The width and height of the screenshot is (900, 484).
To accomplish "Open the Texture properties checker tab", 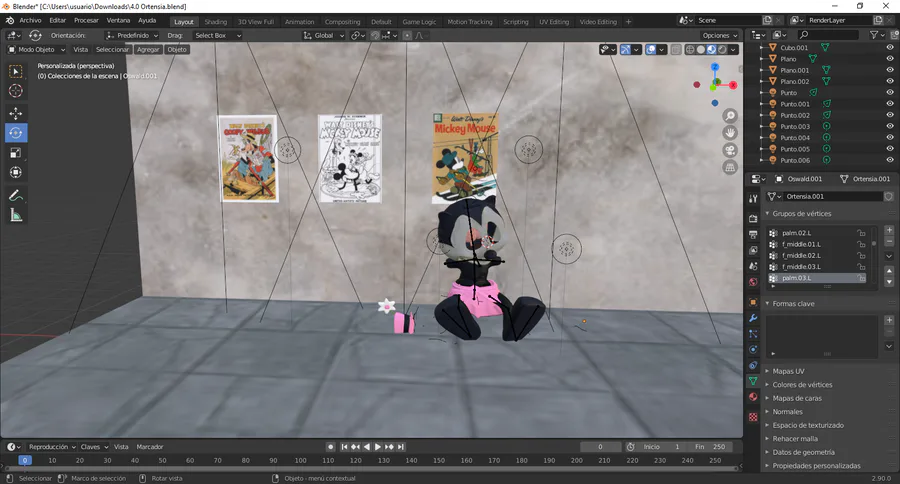I will (753, 417).
